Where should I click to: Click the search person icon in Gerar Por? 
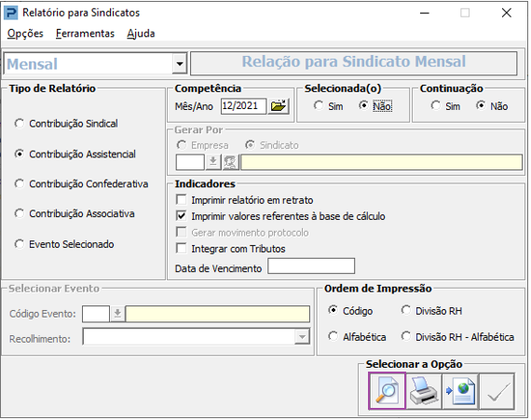pos(231,162)
